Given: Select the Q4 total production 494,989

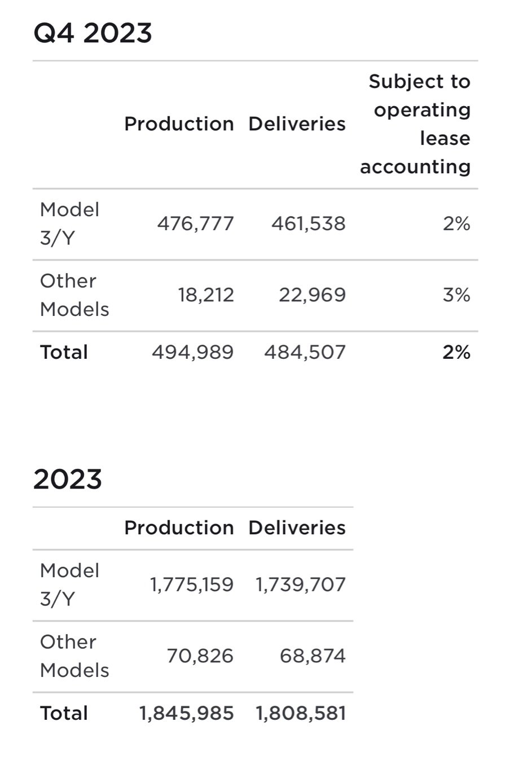Looking at the screenshot, I should pos(192,352).
